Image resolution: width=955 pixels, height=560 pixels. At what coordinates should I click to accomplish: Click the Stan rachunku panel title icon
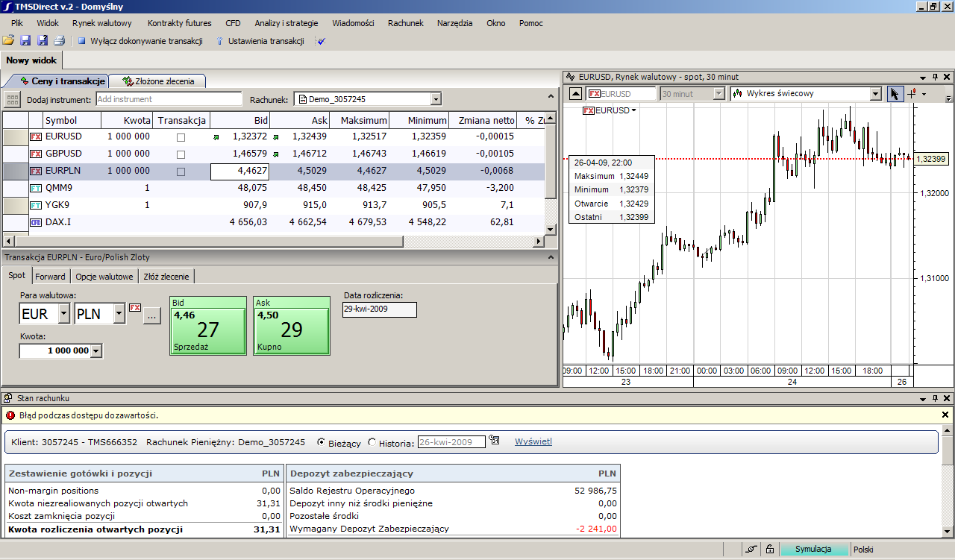point(8,399)
